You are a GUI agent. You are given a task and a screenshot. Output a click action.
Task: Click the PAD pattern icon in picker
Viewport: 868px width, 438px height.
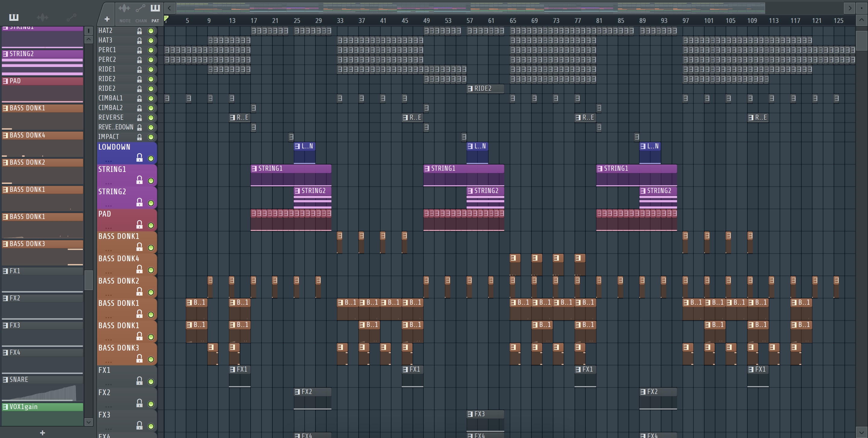5,81
